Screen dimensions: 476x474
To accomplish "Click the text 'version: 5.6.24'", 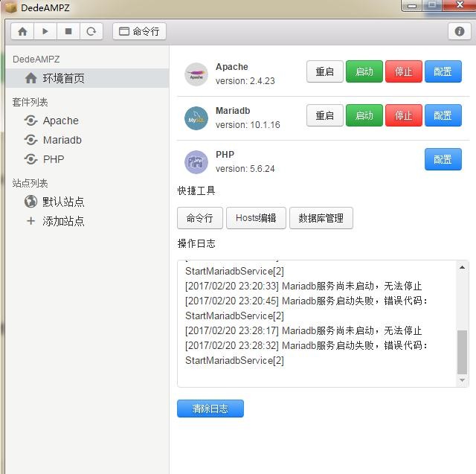I will click(x=245, y=169).
